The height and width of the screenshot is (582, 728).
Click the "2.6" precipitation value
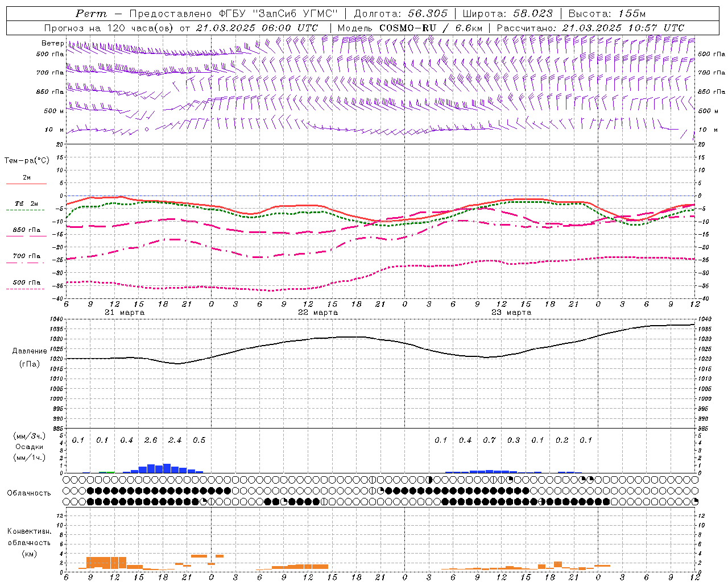click(151, 440)
